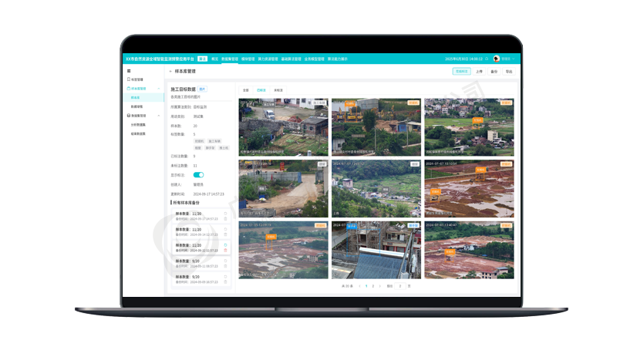Click the red delete icon on highlighted backup
Image resolution: width=644 pixels, height=347 pixels.
point(225,251)
